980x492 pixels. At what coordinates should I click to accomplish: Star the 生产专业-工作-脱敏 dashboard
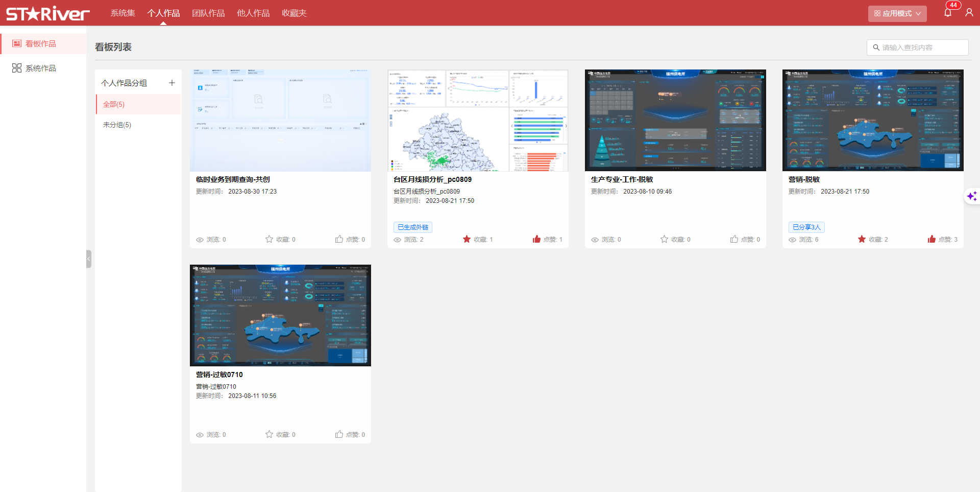point(664,239)
